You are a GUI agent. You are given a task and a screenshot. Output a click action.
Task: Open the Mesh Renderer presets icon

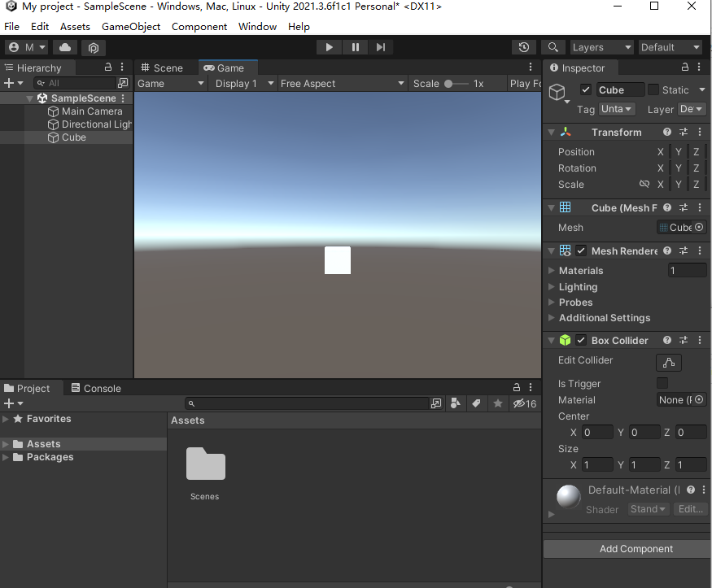tap(684, 250)
